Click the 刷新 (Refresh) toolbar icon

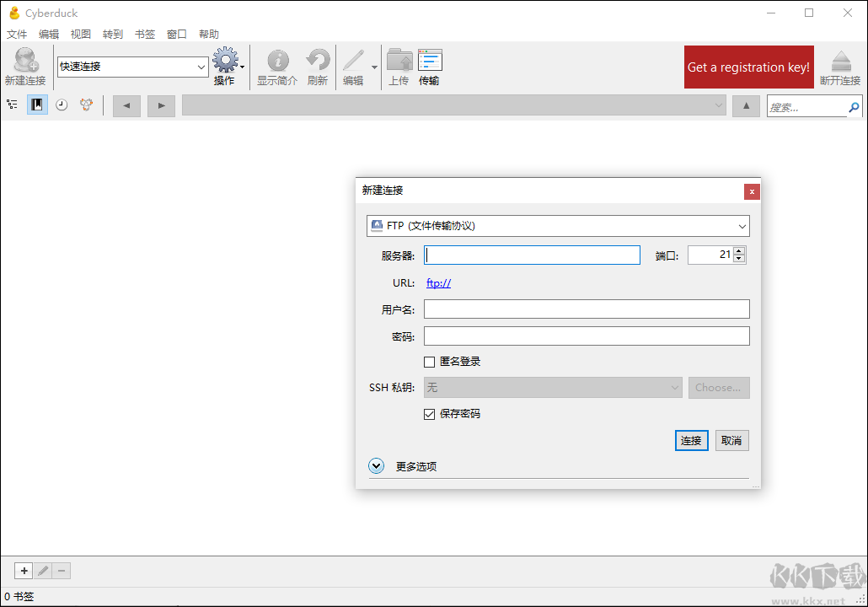(x=318, y=62)
